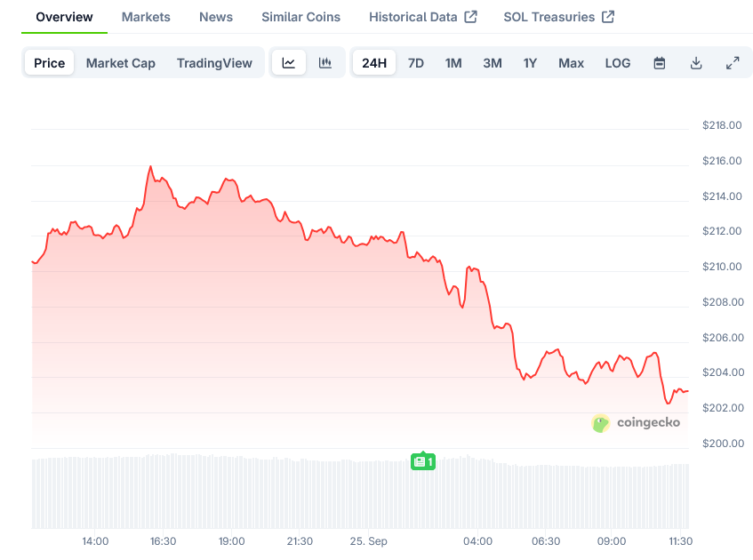753x560 pixels.
Task: Click the 11:30 time axis label
Action: pyautogui.click(x=680, y=541)
